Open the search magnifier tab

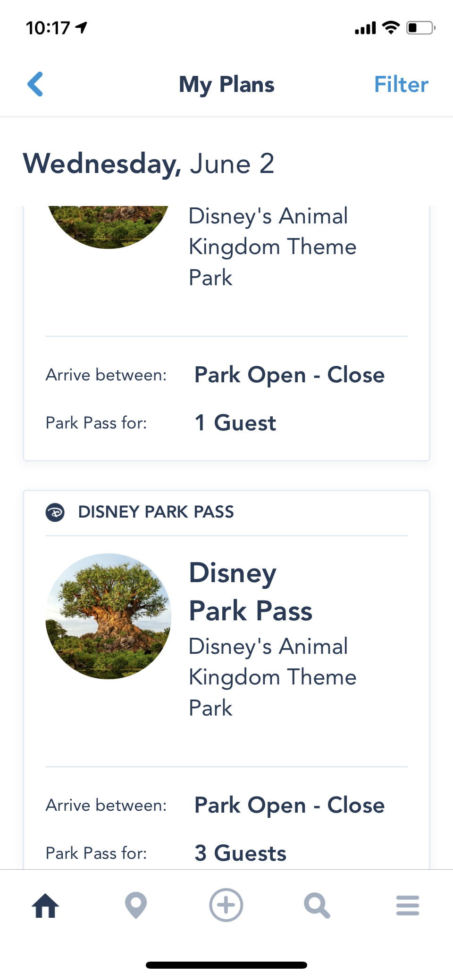(317, 906)
